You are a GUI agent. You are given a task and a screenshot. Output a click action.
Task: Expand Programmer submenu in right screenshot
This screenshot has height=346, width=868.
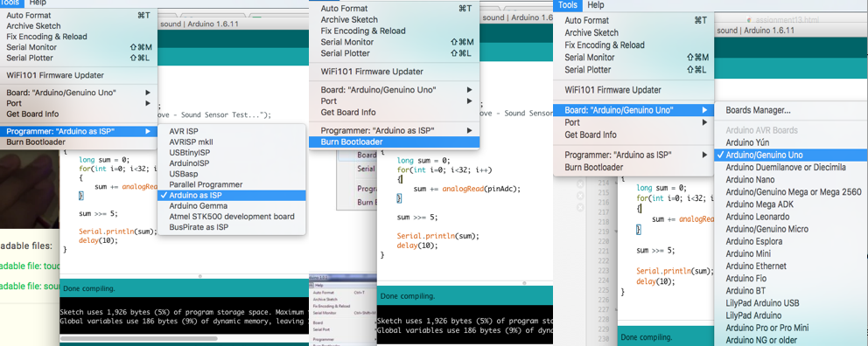633,155
